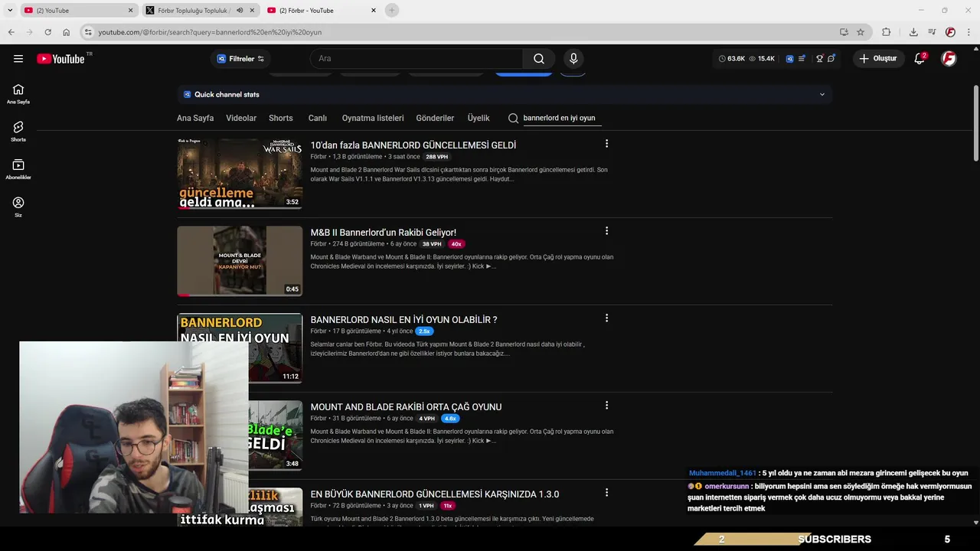
Task: Open options for 'EN BÜYÜK BANNERLORD' video
Action: point(606,493)
